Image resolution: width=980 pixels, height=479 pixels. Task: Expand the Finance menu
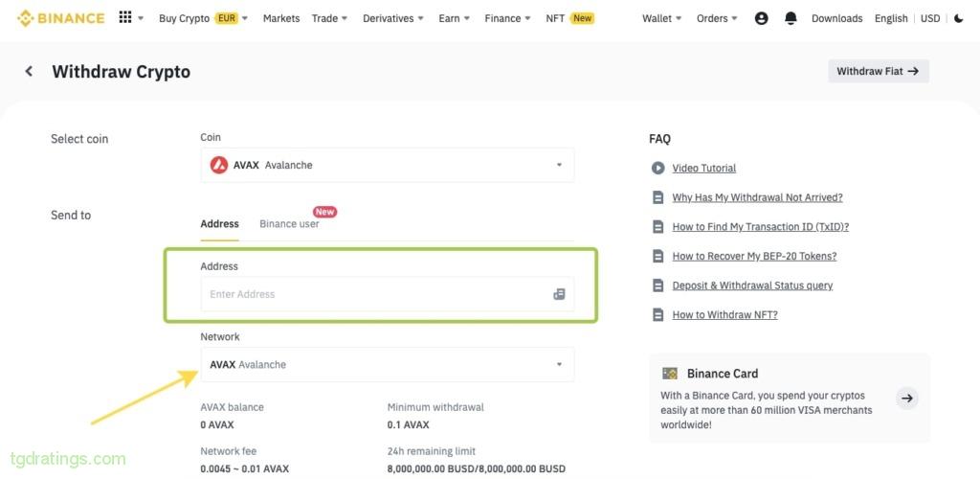[507, 19]
